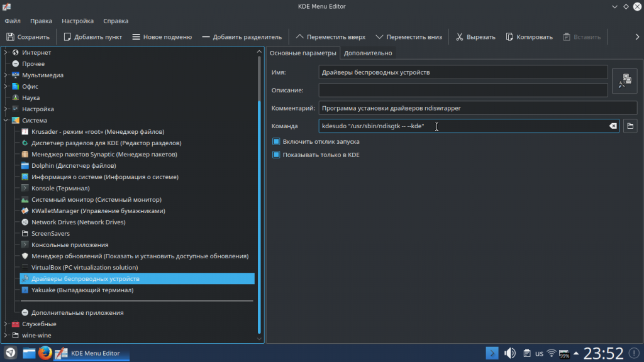The width and height of the screenshot is (644, 362).
Task: Click the blue arrow tray icon
Action: [492, 353]
